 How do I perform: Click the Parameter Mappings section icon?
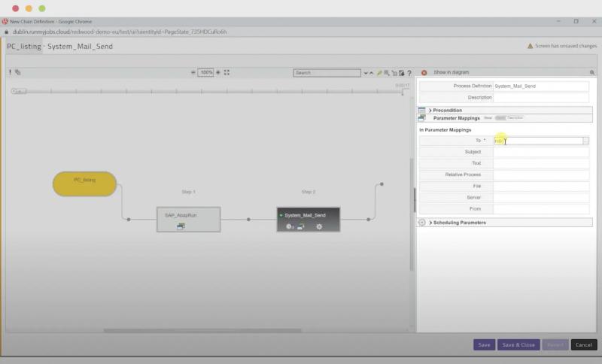[421, 118]
